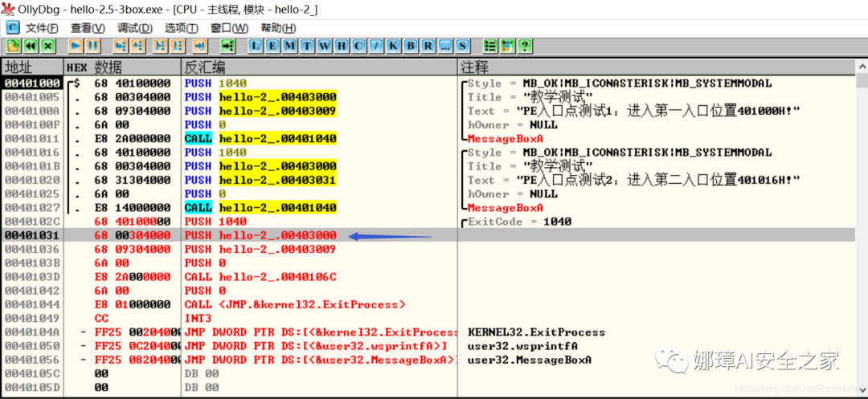Select address 0040100A

coord(33,111)
